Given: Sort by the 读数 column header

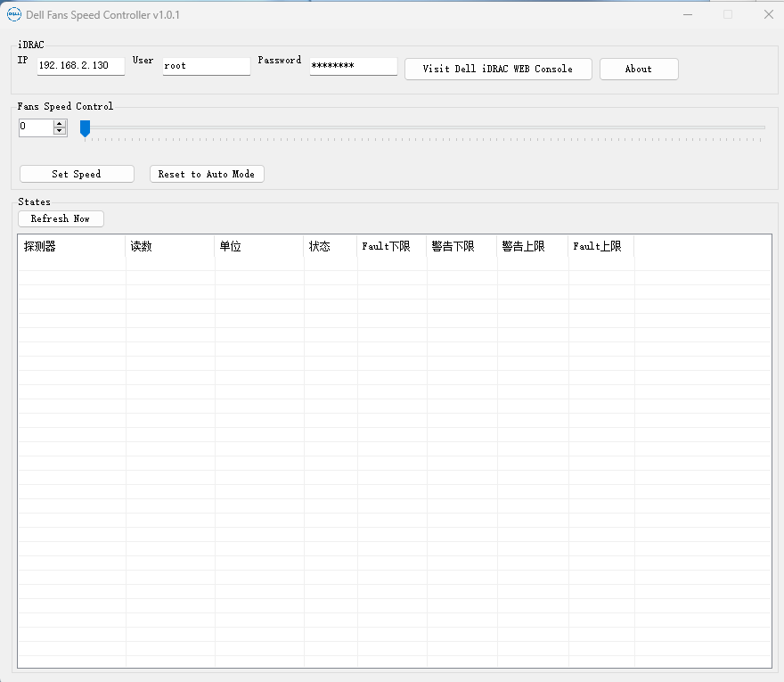Looking at the screenshot, I should coord(170,246).
